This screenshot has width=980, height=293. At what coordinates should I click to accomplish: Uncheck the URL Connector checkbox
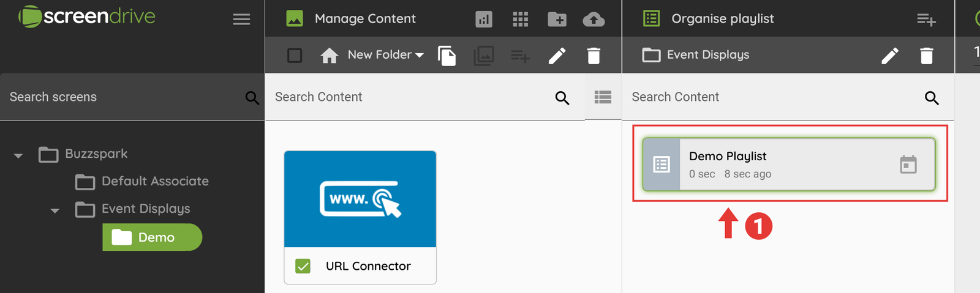coord(303,266)
